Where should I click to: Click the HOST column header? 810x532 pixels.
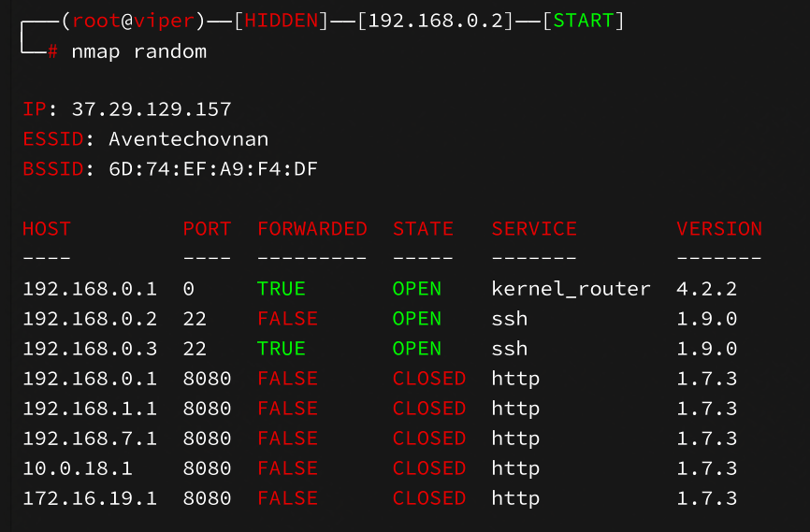47,229
